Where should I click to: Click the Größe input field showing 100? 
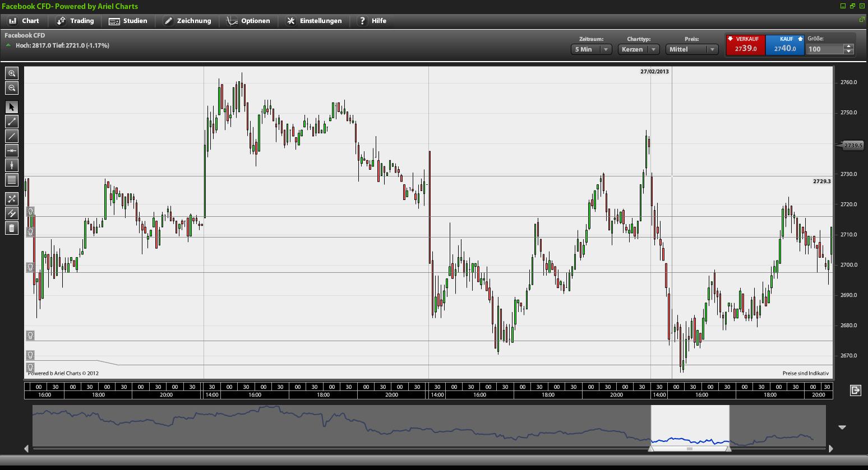tap(825, 49)
